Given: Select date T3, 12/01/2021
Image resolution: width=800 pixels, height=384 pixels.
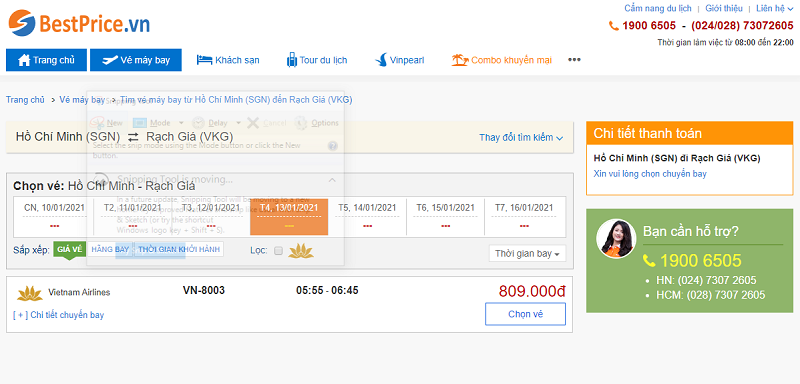Looking at the screenshot, I should 211,216.
